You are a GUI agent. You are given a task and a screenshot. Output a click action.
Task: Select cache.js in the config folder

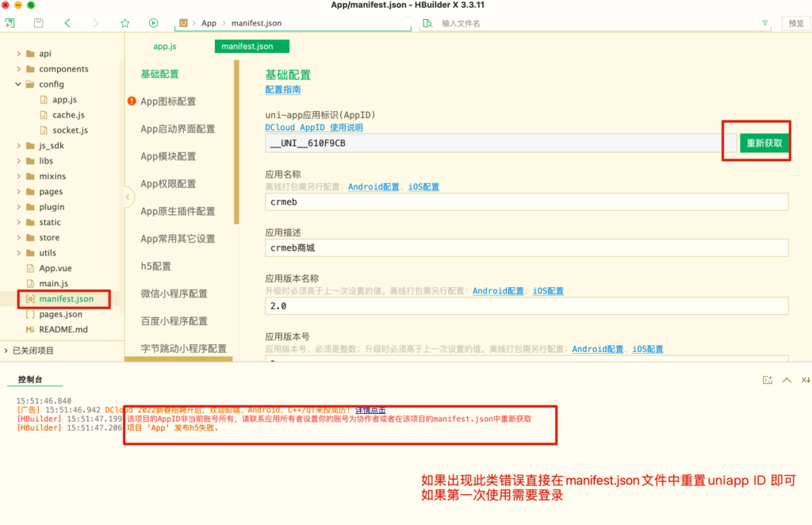click(68, 115)
